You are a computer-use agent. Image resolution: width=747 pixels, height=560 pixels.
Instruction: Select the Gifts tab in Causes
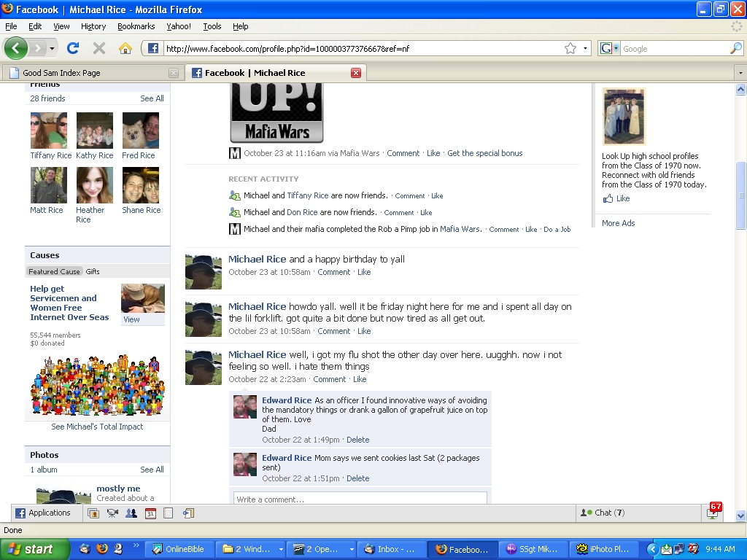tap(93, 271)
